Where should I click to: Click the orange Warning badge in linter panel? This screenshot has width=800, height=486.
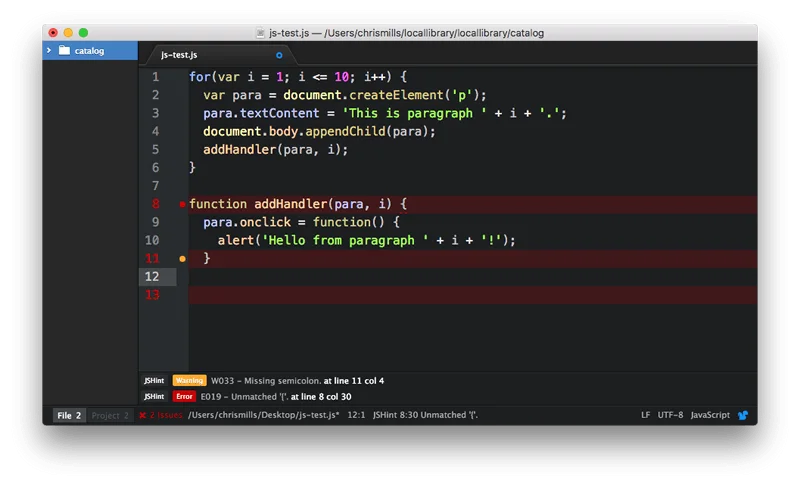pyautogui.click(x=189, y=381)
